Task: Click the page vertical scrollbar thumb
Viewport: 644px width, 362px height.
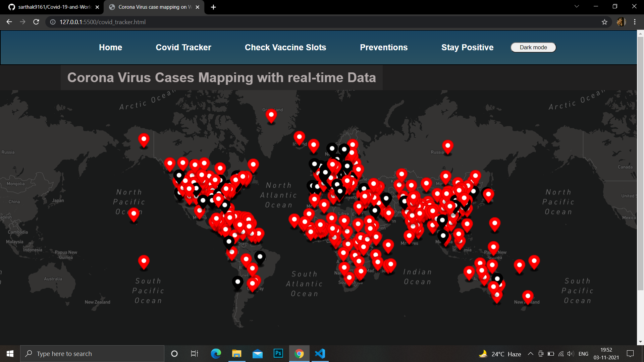Action: (640, 163)
